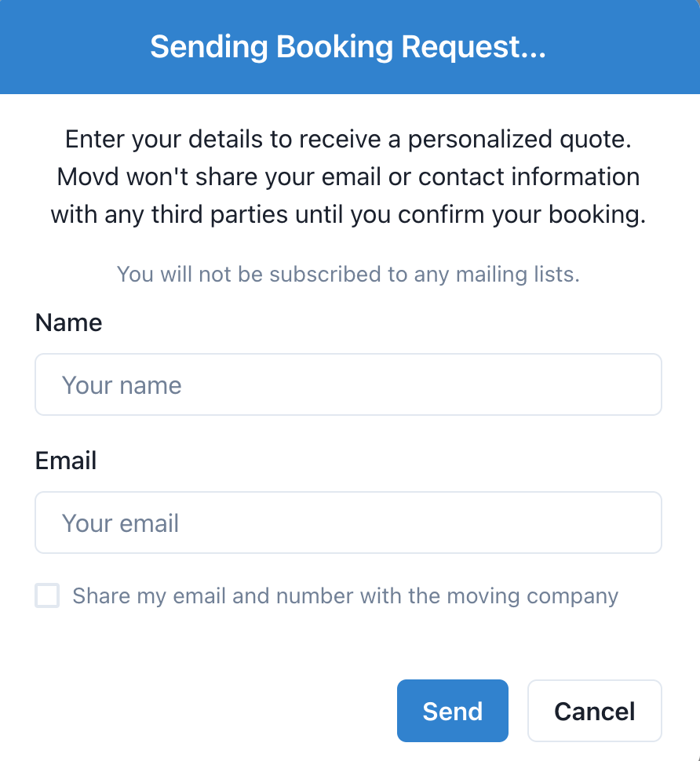
Task: Enable sharing contact info with moving company
Action: pyautogui.click(x=47, y=595)
